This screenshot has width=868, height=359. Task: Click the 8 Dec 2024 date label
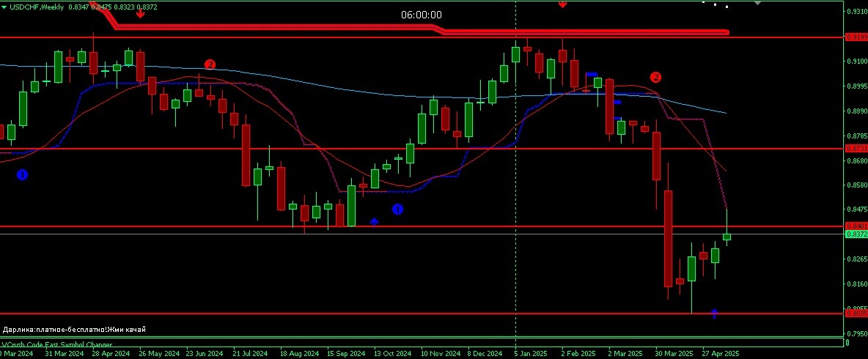point(485,353)
